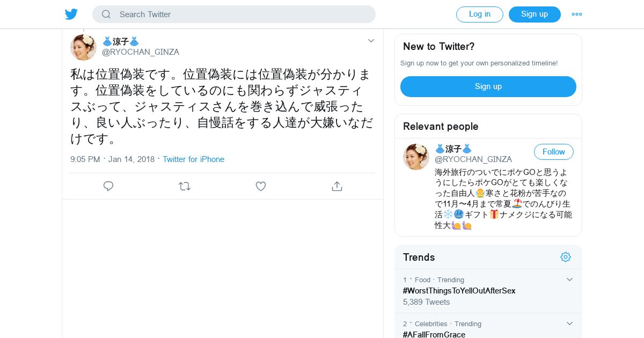644x338 pixels.
Task: Expand options for #WorstThingsToYellOutAfterSex trend
Action: (x=570, y=280)
